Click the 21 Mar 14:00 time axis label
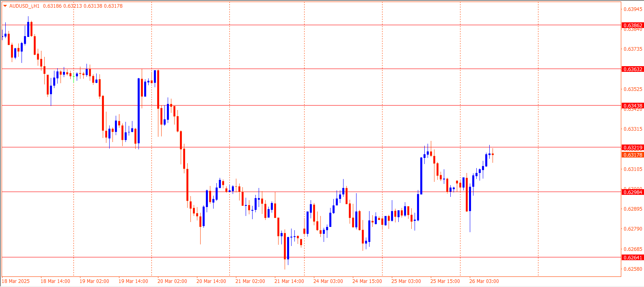The image size is (644, 287). tap(289, 281)
